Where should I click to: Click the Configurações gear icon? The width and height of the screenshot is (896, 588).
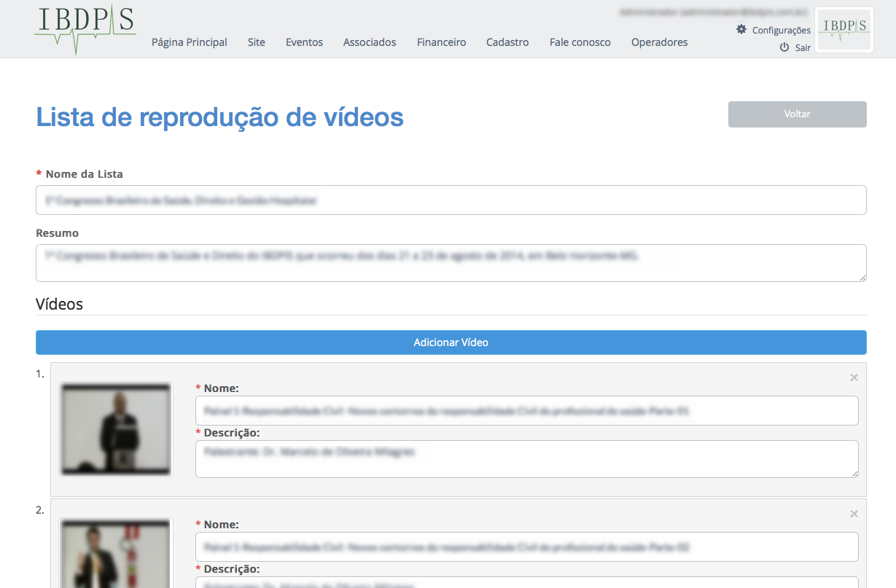point(741,30)
